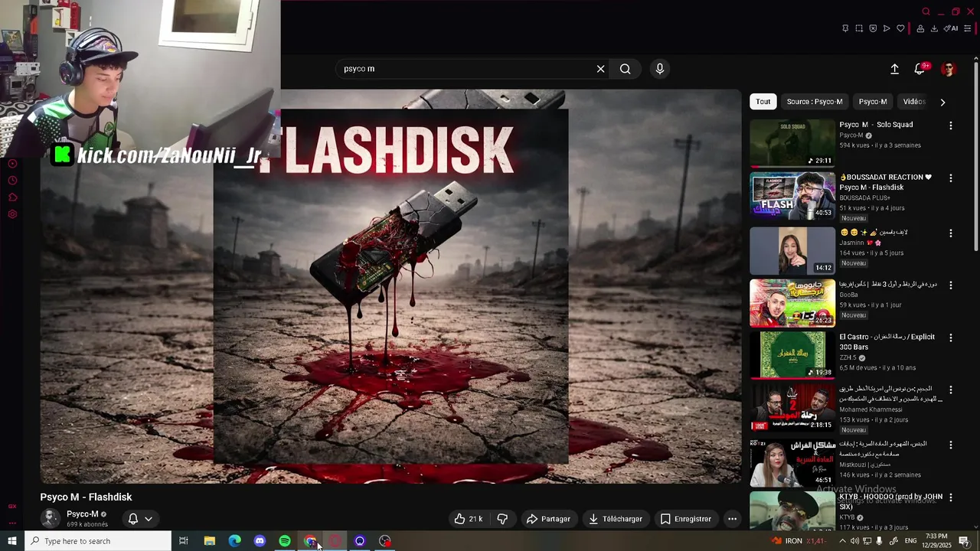The width and height of the screenshot is (980, 551).
Task: Like the video with 21 k likes
Action: 468,519
